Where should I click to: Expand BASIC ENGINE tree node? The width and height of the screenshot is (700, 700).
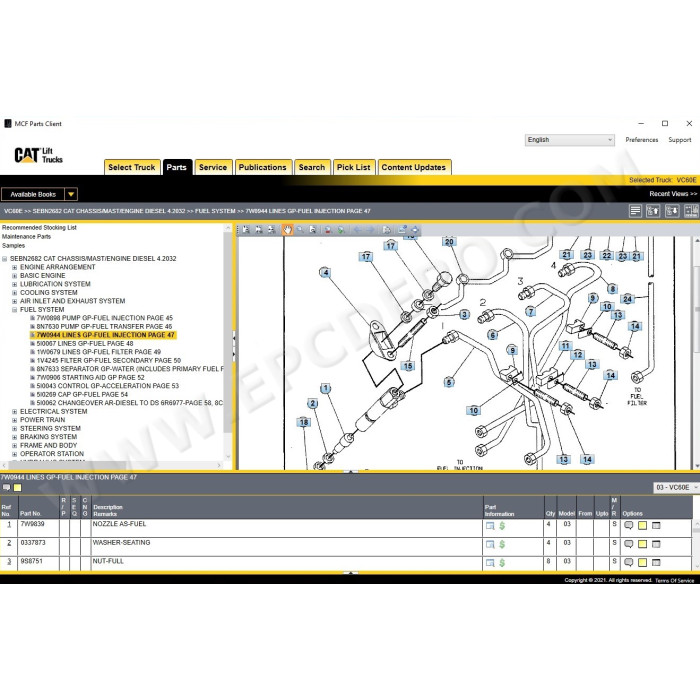pos(14,276)
